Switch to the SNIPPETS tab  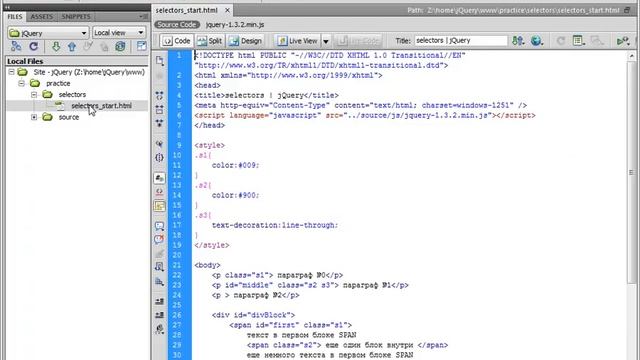pyautogui.click(x=76, y=17)
